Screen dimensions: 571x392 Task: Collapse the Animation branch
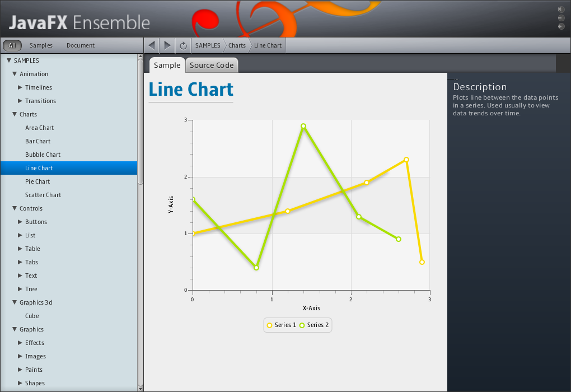coord(15,74)
